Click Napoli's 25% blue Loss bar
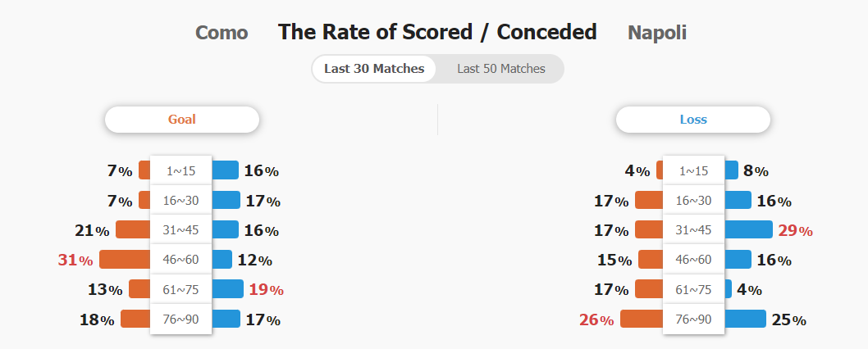Screen dimensions: 868x349 (x=745, y=320)
